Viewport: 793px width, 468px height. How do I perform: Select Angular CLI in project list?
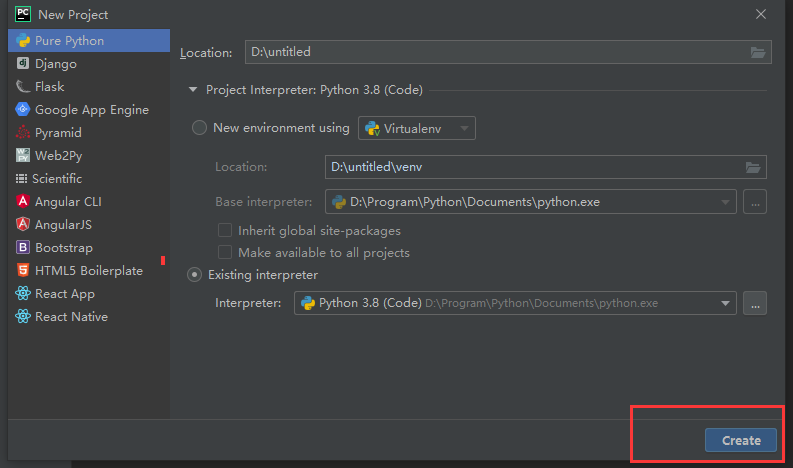pos(89,201)
